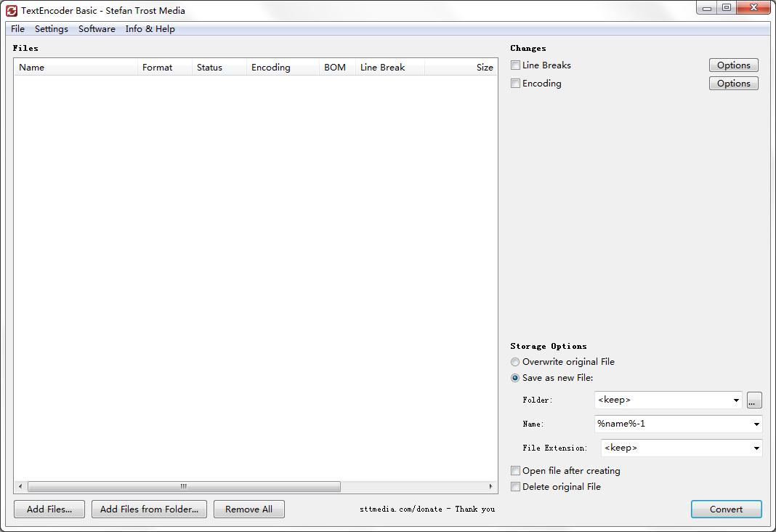
Task: Select Overwrite original File storage option
Action: [515, 362]
